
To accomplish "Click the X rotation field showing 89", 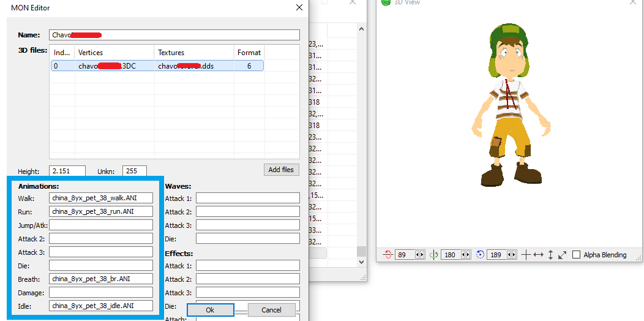I will [405, 255].
